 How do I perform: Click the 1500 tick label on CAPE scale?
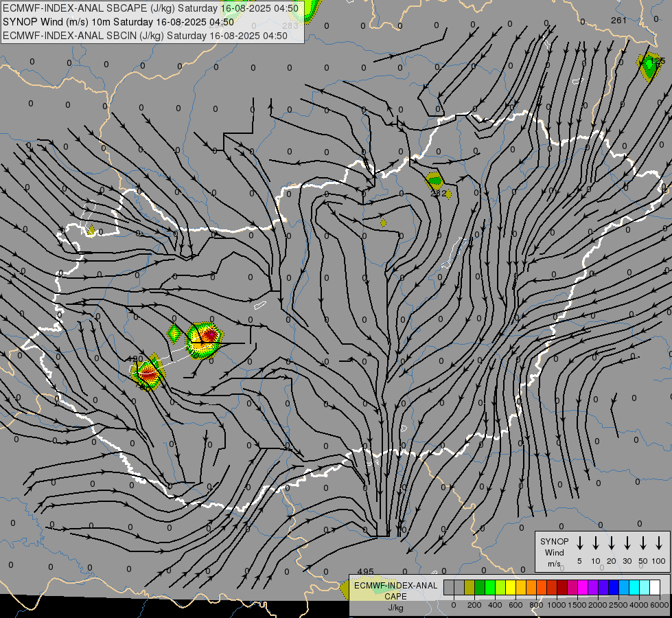pos(577,605)
